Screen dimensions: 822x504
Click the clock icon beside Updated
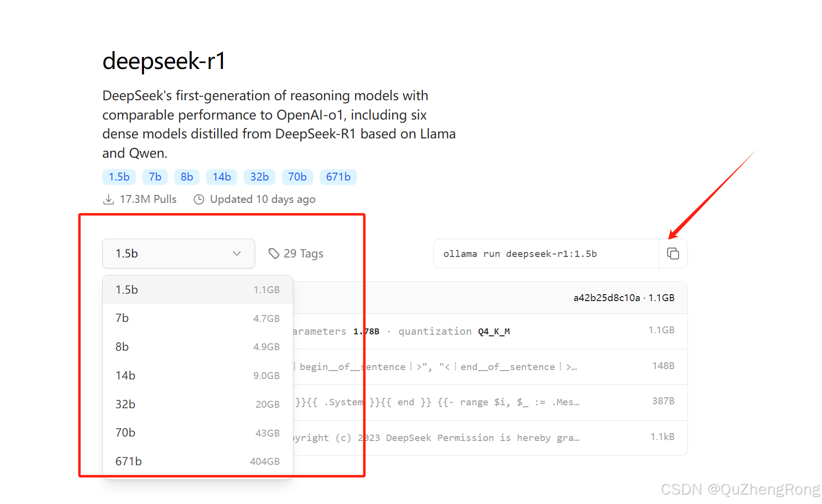click(x=199, y=199)
